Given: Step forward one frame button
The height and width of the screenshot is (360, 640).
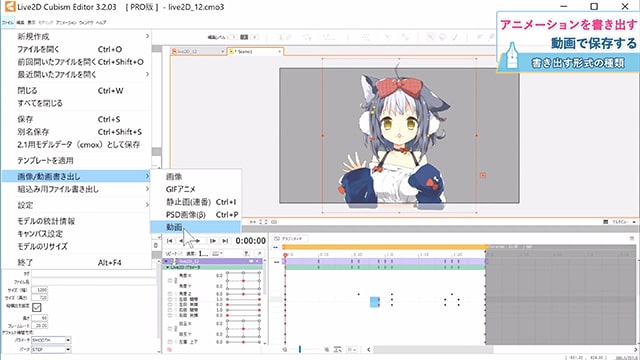Looking at the screenshot, I should coord(213,241).
